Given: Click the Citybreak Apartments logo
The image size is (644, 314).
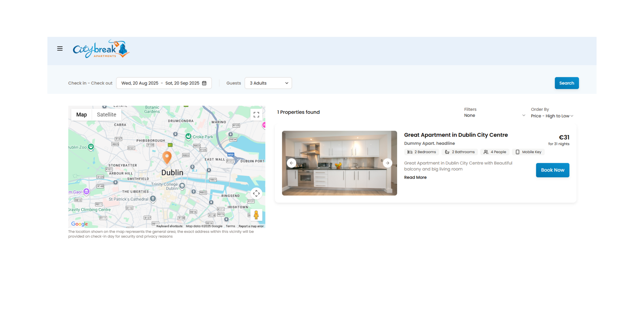Looking at the screenshot, I should [101, 49].
